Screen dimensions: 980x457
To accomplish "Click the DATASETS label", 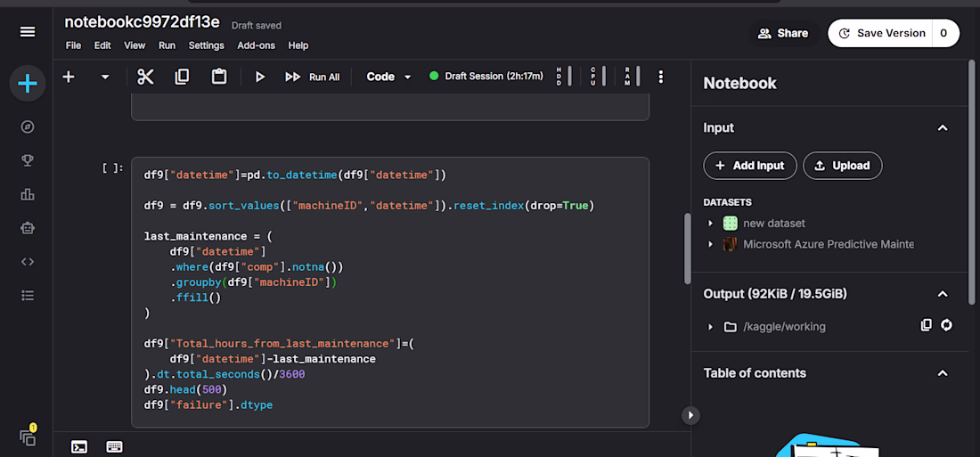I will (x=728, y=202).
